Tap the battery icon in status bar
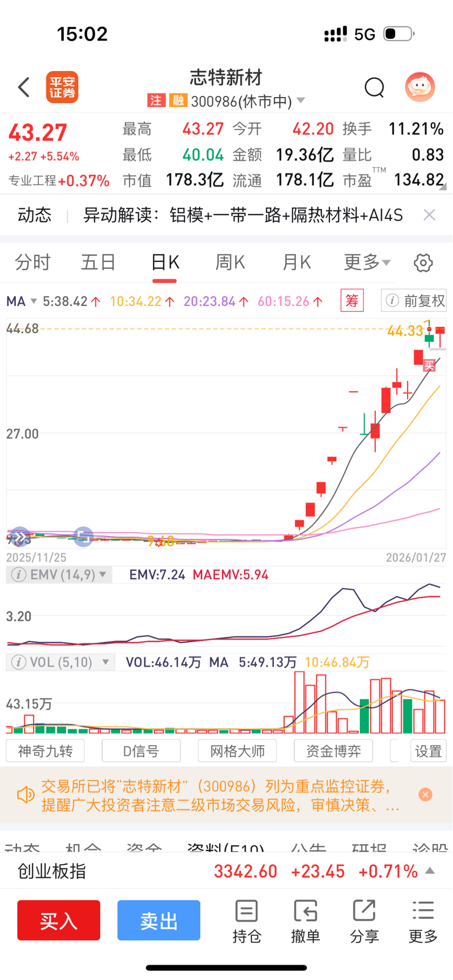453x980 pixels. [x=399, y=34]
